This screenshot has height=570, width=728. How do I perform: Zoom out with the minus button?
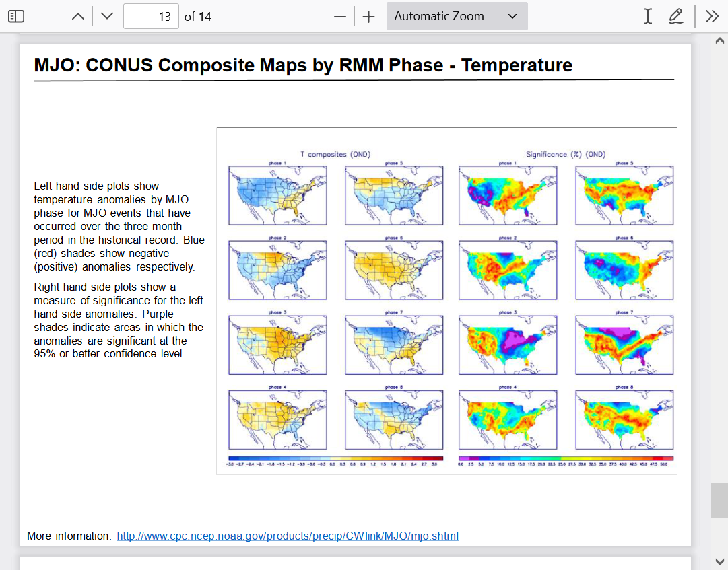(x=340, y=16)
